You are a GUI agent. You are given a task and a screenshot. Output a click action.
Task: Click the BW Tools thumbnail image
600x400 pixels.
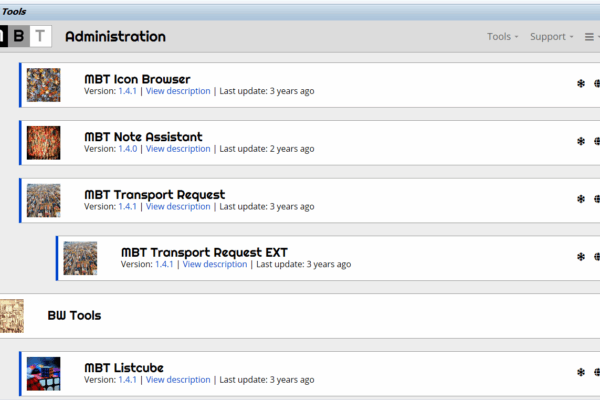coord(12,315)
